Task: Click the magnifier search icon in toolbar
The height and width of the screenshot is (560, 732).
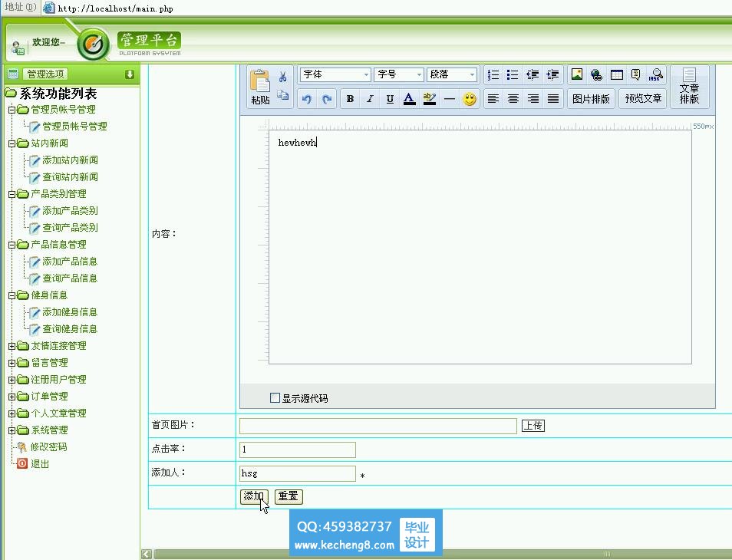Action: coord(656,74)
